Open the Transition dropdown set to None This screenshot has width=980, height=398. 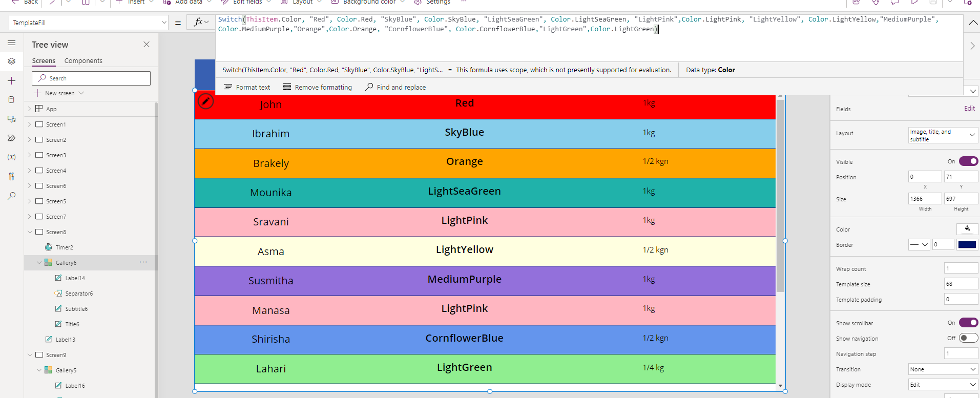[943, 369]
